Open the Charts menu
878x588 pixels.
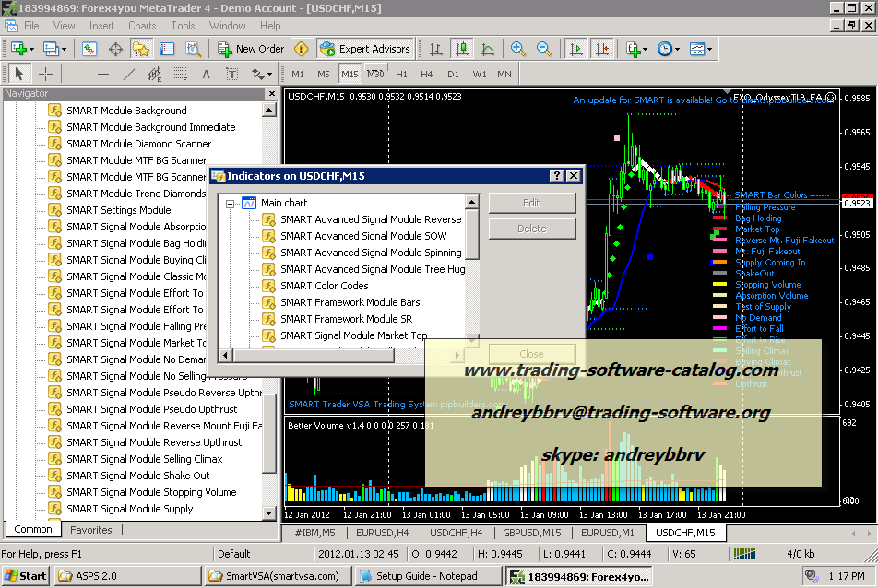(x=142, y=26)
